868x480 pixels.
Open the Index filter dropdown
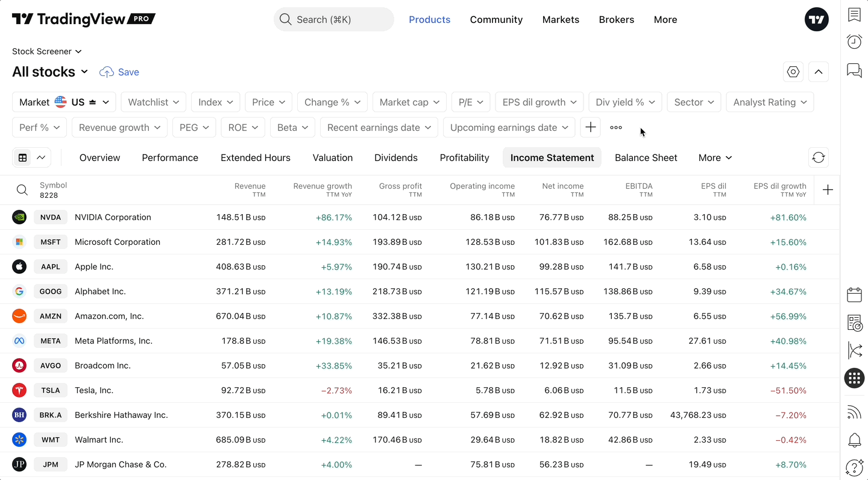point(216,102)
